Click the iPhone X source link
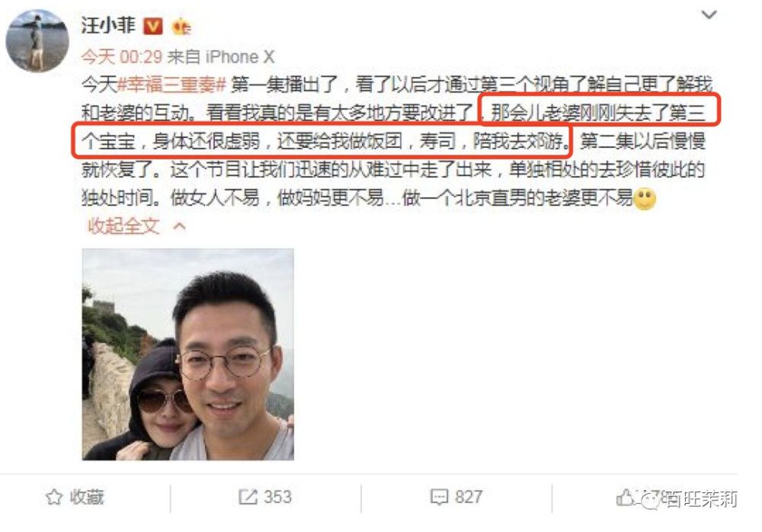 [x=240, y=57]
